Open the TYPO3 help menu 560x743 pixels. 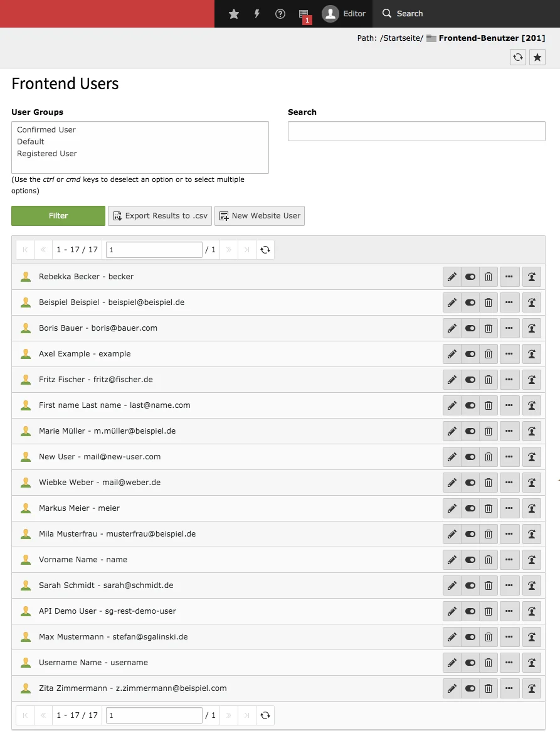point(280,13)
